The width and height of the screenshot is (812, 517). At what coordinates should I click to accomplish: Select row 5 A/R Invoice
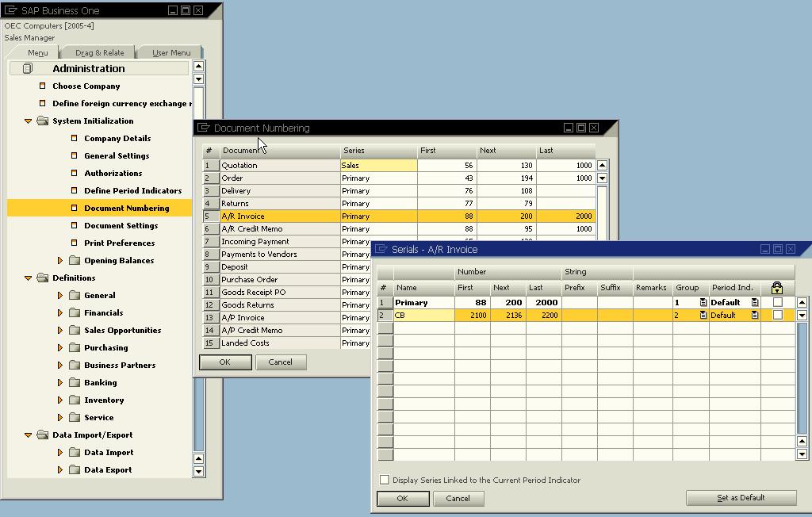click(x=399, y=216)
